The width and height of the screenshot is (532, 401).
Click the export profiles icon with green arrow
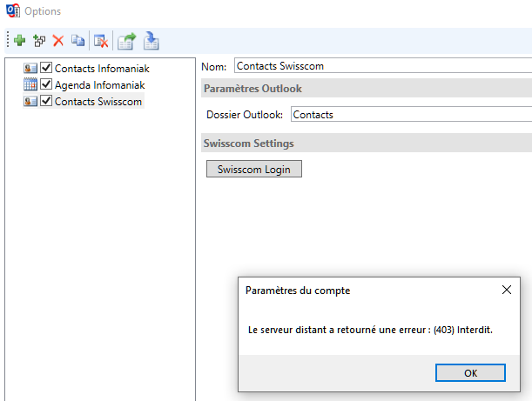click(x=127, y=40)
